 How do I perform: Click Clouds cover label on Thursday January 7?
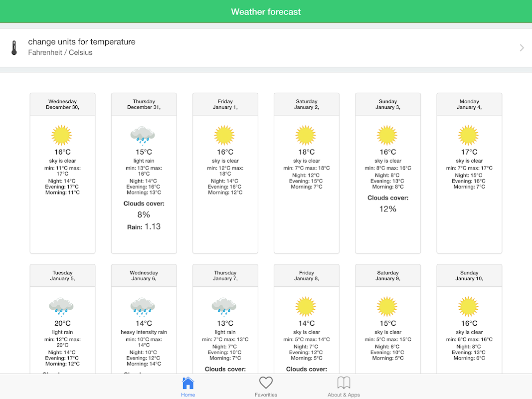pos(225,369)
